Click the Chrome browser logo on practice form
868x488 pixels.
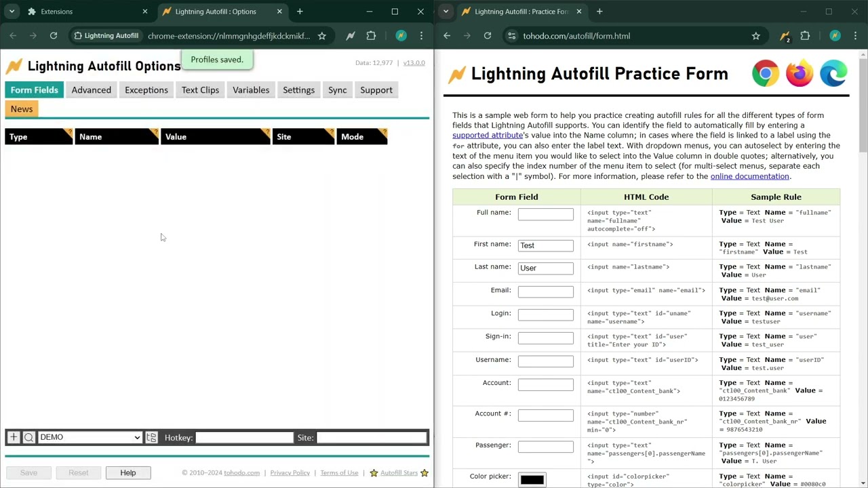[766, 73]
